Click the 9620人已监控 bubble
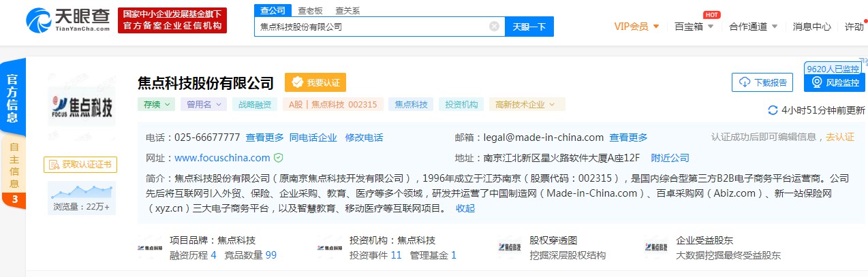Viewport: 868px width, 277px height. pyautogui.click(x=832, y=69)
